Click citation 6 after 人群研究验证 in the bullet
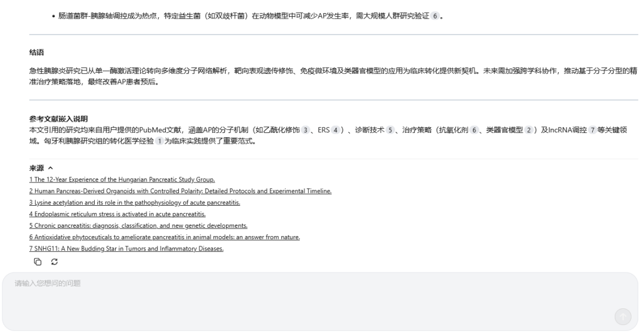Screen dimensions: 644x334 435,16
